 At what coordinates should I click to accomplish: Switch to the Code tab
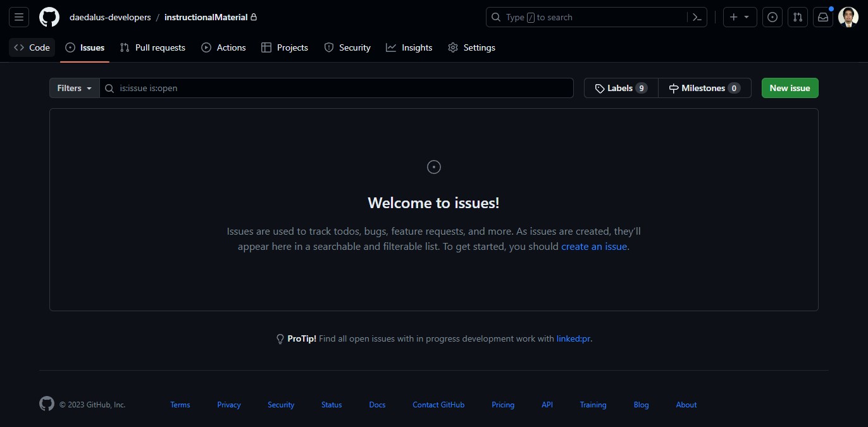point(32,47)
